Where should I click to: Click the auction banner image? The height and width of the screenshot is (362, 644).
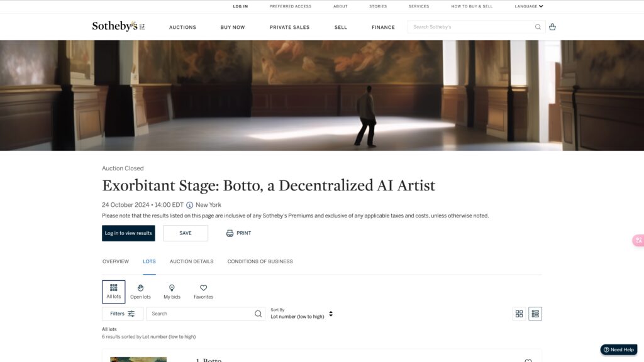pos(322,96)
